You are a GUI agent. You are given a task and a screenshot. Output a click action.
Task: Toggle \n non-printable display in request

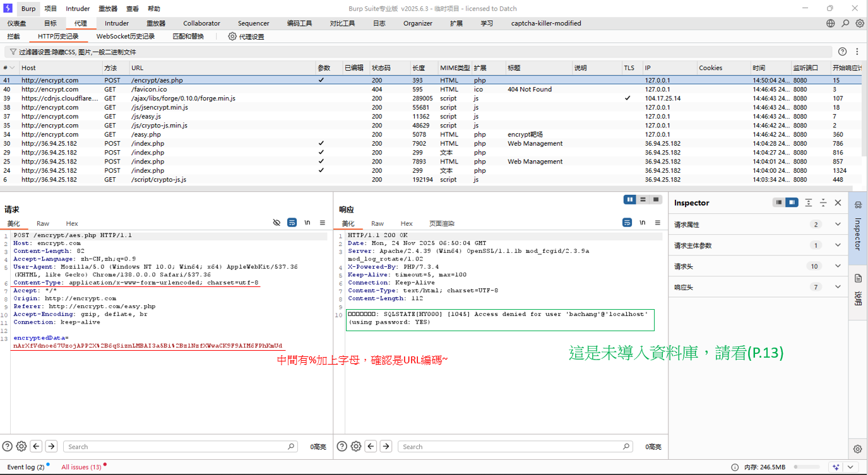pyautogui.click(x=307, y=223)
